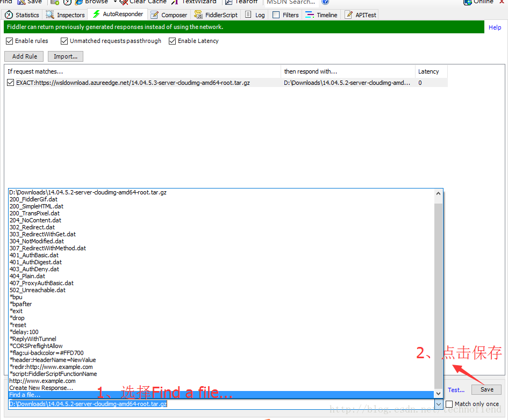The image size is (508, 420).
Task: Click the Timeline tab bars icon
Action: [x=310, y=15]
